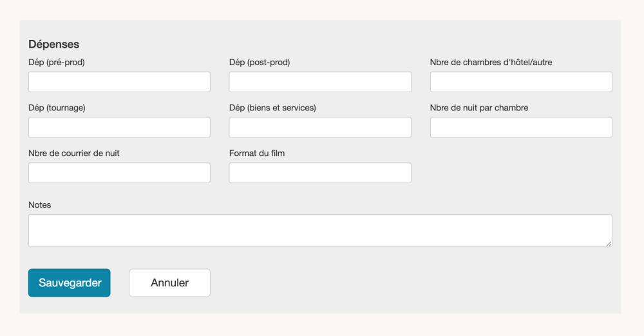Click the "Dép (post-prod)" label text

click(x=260, y=63)
